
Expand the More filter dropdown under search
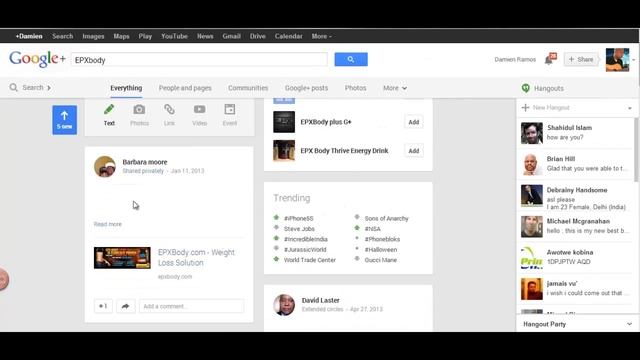click(395, 88)
